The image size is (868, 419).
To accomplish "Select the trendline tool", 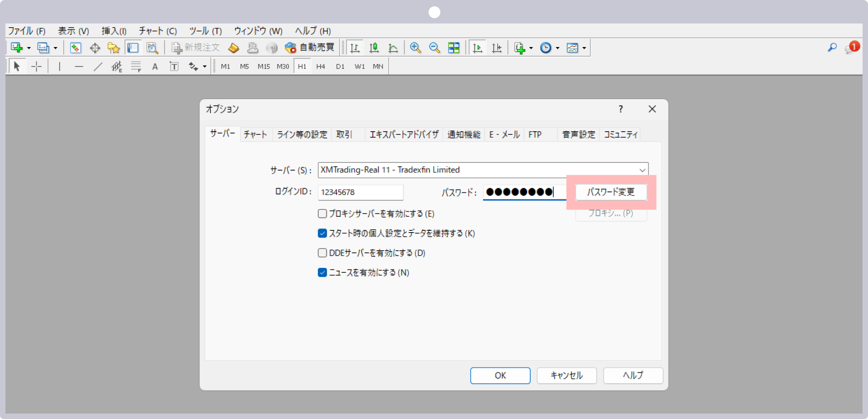I will pyautogui.click(x=98, y=67).
